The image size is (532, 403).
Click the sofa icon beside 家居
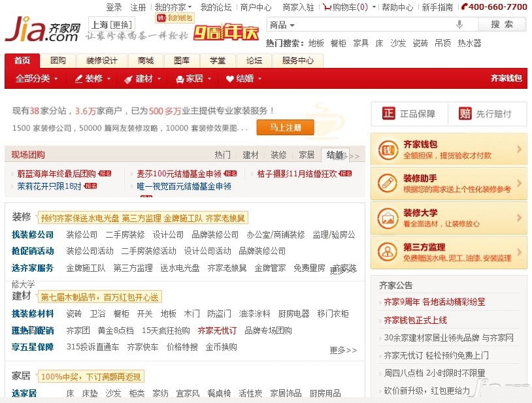click(x=180, y=79)
